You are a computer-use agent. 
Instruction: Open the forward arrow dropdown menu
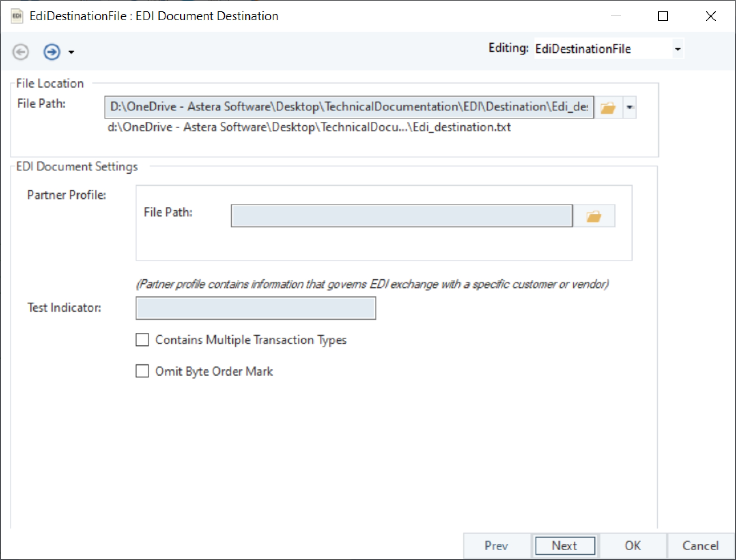(71, 52)
